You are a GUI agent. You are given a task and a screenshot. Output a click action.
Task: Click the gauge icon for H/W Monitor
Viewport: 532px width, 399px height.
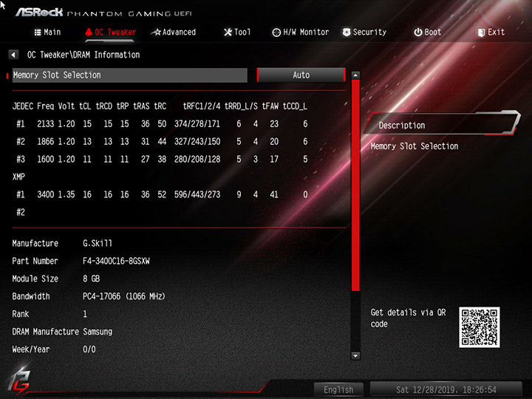[x=276, y=33]
